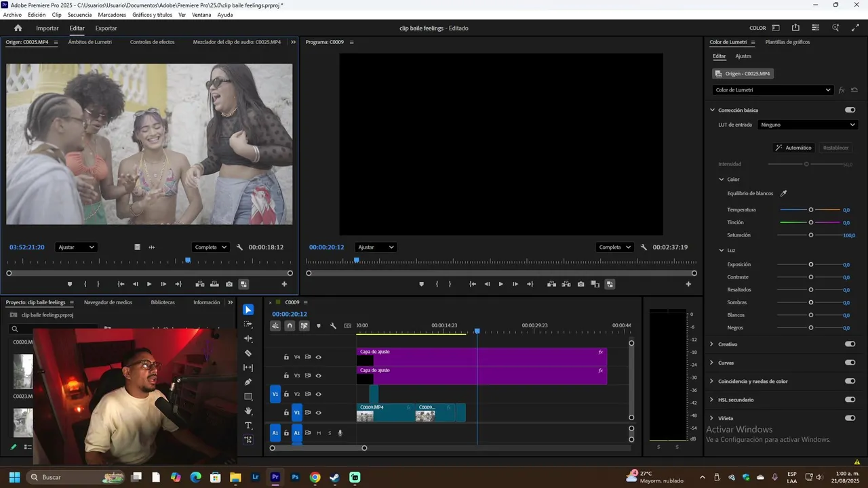Select the Slip tool
This screenshot has height=488, width=868.
pyautogui.click(x=248, y=367)
